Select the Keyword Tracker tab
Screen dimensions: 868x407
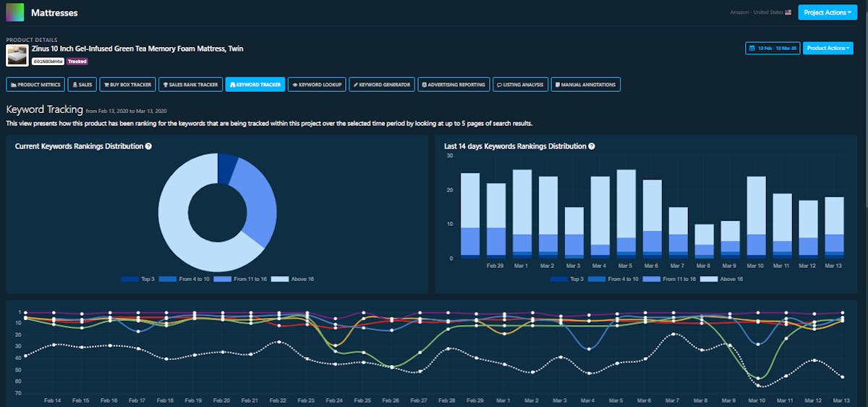pos(255,85)
